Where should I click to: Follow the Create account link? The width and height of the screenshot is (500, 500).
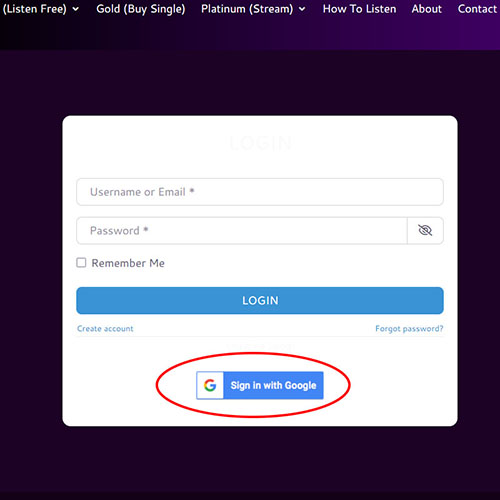tap(105, 329)
